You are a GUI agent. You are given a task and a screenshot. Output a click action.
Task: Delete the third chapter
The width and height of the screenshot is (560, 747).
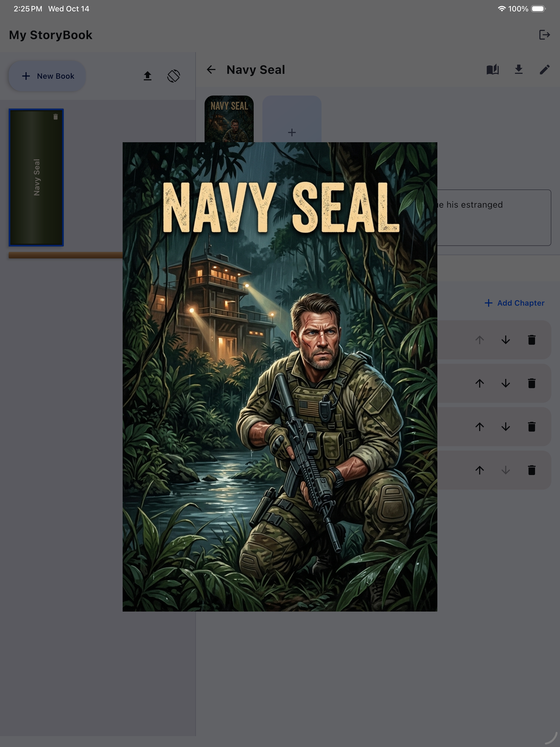pyautogui.click(x=532, y=426)
